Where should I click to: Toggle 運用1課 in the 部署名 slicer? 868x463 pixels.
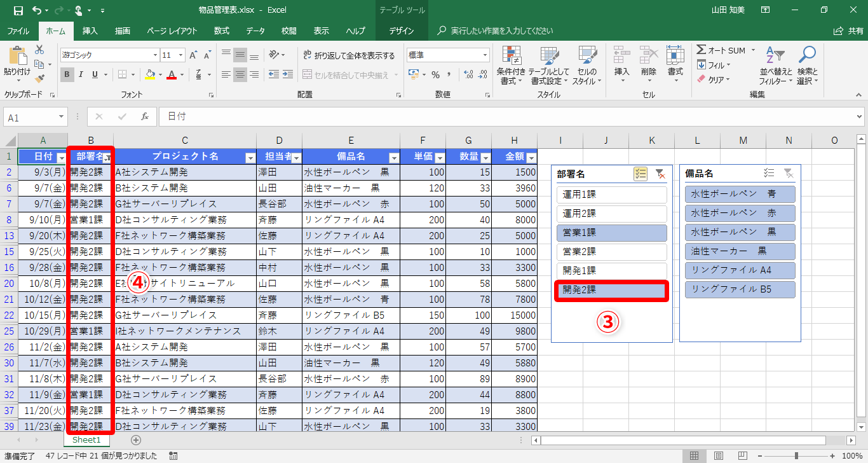click(x=611, y=195)
